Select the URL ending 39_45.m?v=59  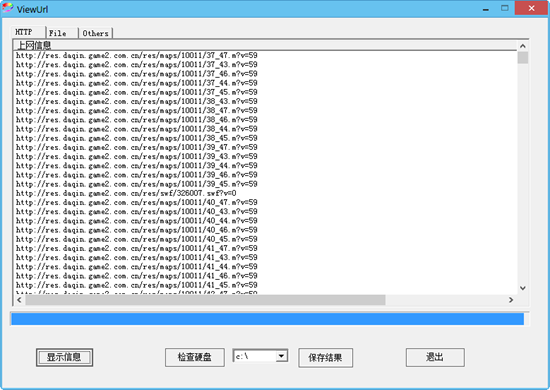136,184
